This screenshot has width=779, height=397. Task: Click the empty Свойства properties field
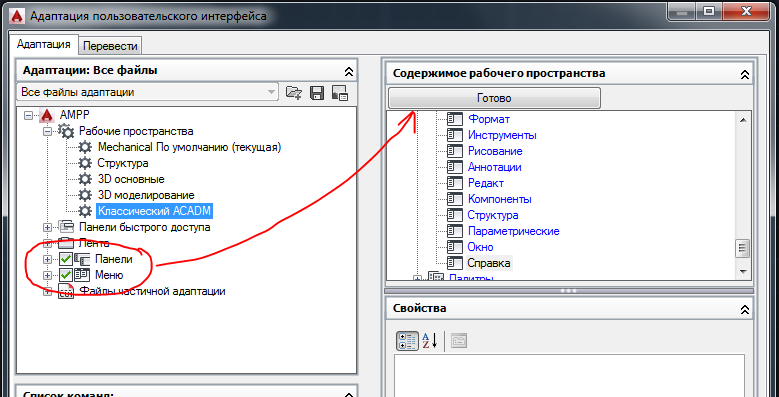pyautogui.click(x=569, y=375)
